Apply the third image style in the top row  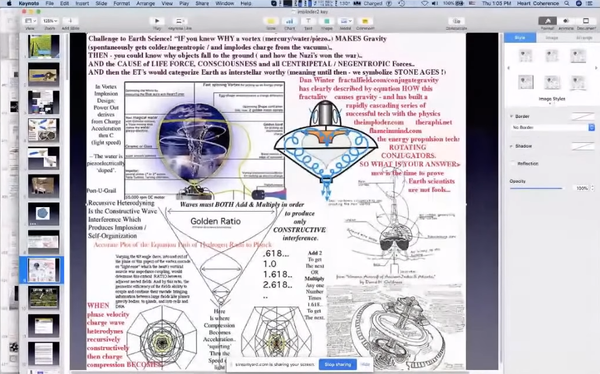coord(578,56)
